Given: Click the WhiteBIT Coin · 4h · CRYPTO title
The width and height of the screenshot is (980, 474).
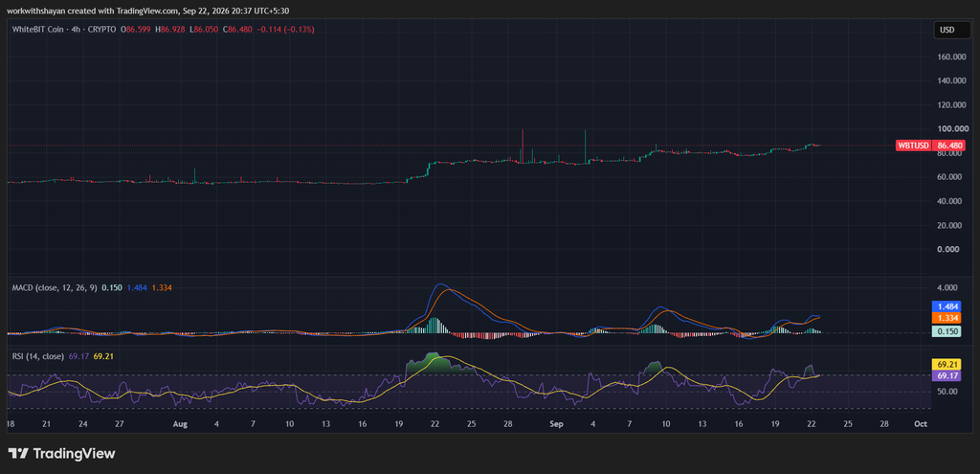Looking at the screenshot, I should pyautogui.click(x=64, y=30).
